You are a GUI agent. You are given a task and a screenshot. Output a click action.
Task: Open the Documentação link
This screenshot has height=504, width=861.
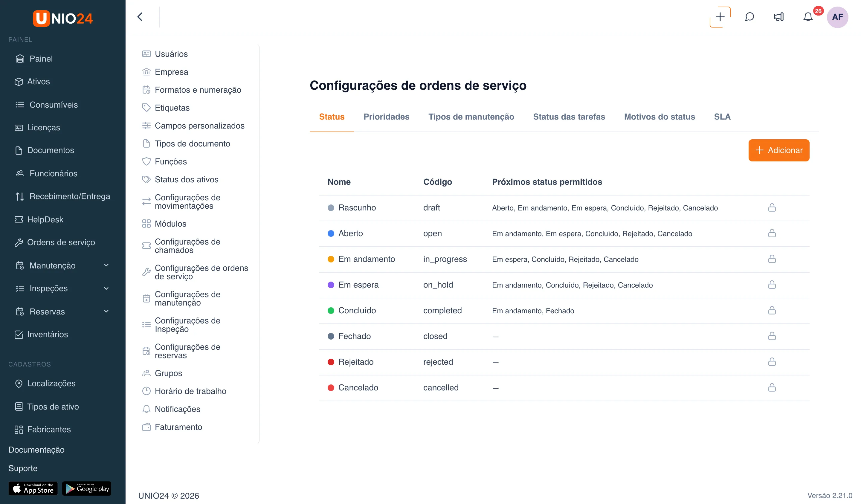click(36, 450)
